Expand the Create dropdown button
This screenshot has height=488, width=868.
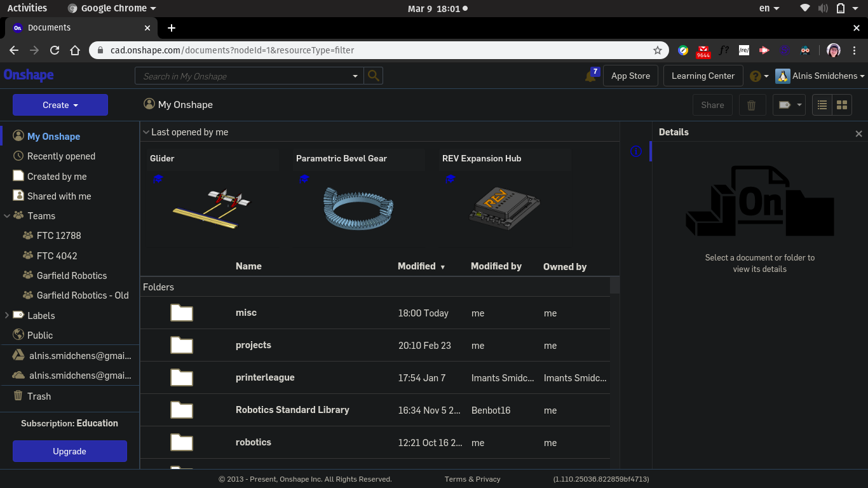[60, 105]
